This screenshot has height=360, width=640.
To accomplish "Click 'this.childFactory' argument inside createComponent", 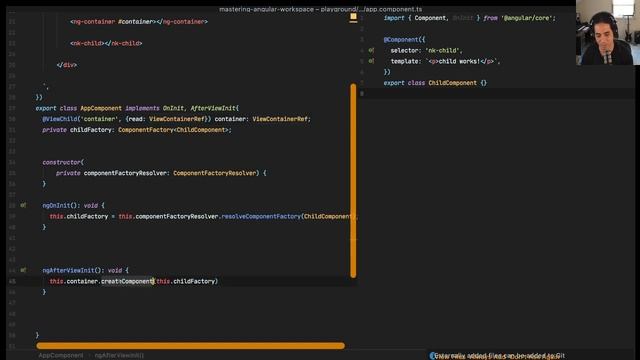I will pyautogui.click(x=185, y=281).
